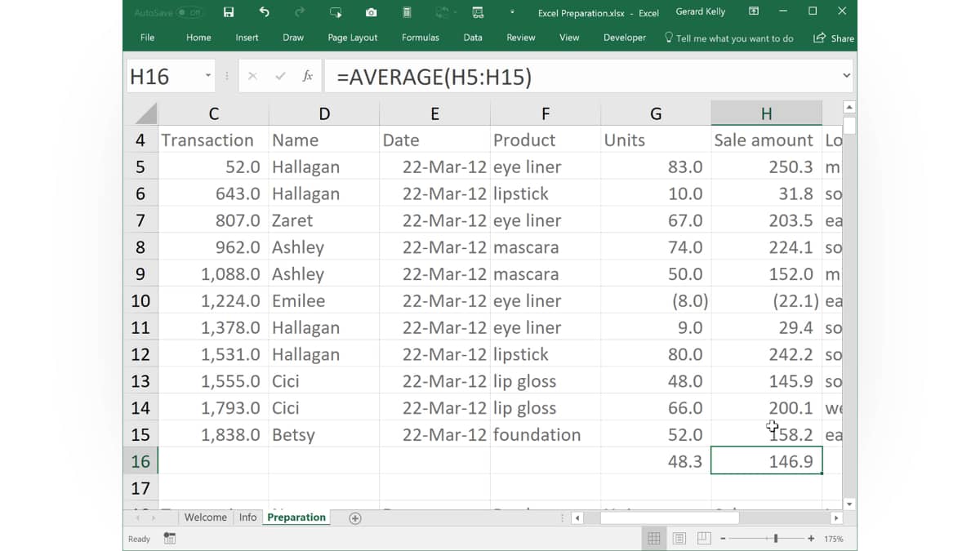Open the Developer ribbon tab
Viewport: 980px width, 551px height.
(x=625, y=38)
